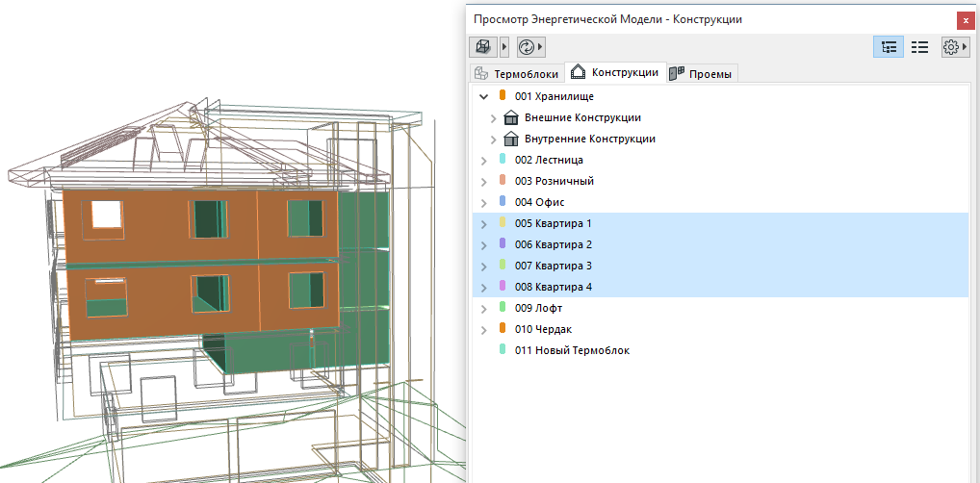The width and height of the screenshot is (980, 483).
Task: Open the arrow menu beside the 3D view icon
Action: (503, 47)
